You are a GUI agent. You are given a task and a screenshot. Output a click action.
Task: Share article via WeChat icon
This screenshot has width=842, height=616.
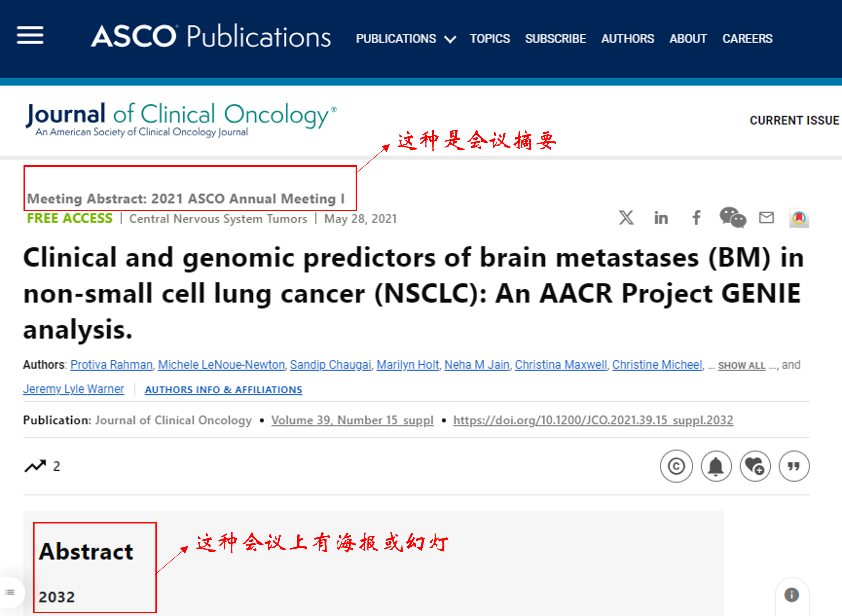[733, 217]
